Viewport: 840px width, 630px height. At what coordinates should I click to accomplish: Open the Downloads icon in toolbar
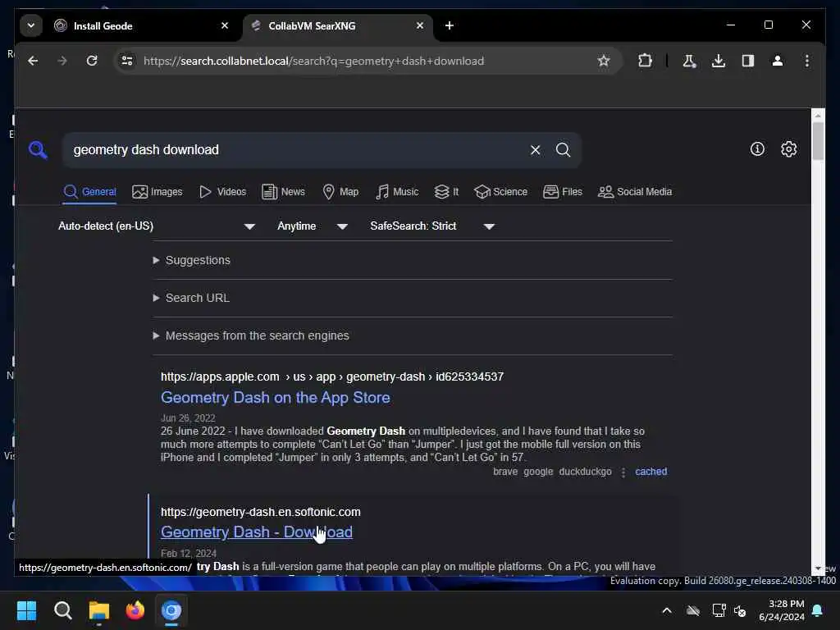pos(719,61)
